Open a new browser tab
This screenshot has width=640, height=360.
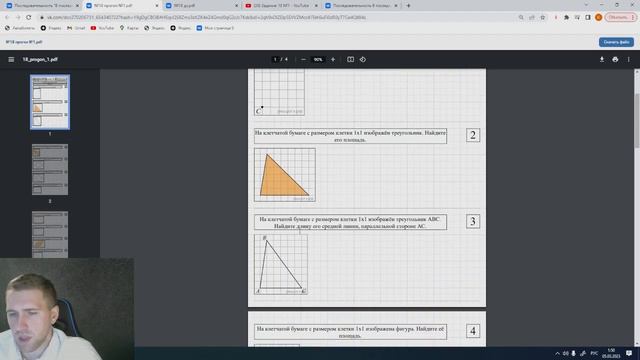pos(408,6)
